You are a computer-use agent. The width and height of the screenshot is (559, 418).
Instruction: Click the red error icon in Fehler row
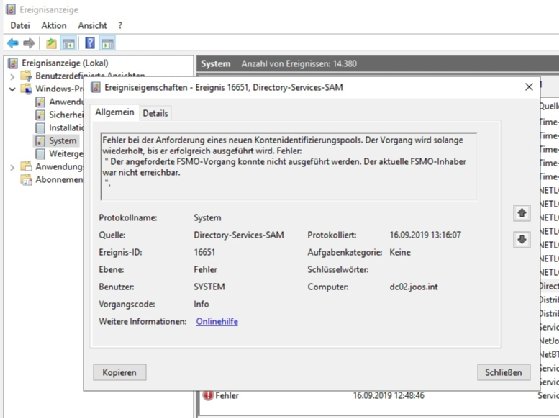click(x=208, y=395)
